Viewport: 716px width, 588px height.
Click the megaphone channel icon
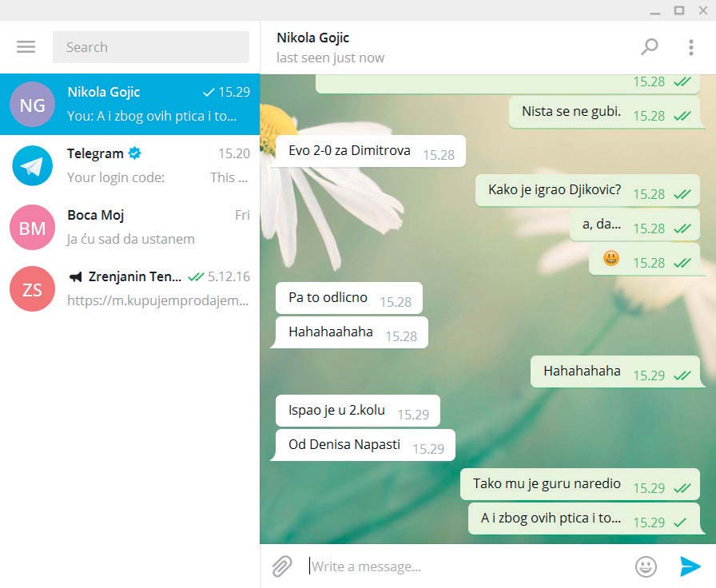[75, 276]
